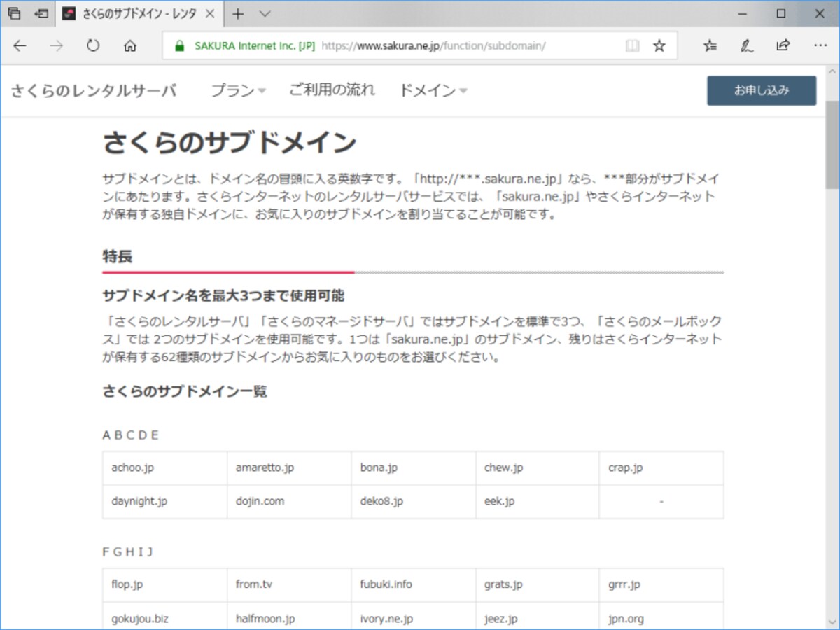The image size is (840, 630).
Task: Click the achoo.jp table cell
Action: coord(164,468)
